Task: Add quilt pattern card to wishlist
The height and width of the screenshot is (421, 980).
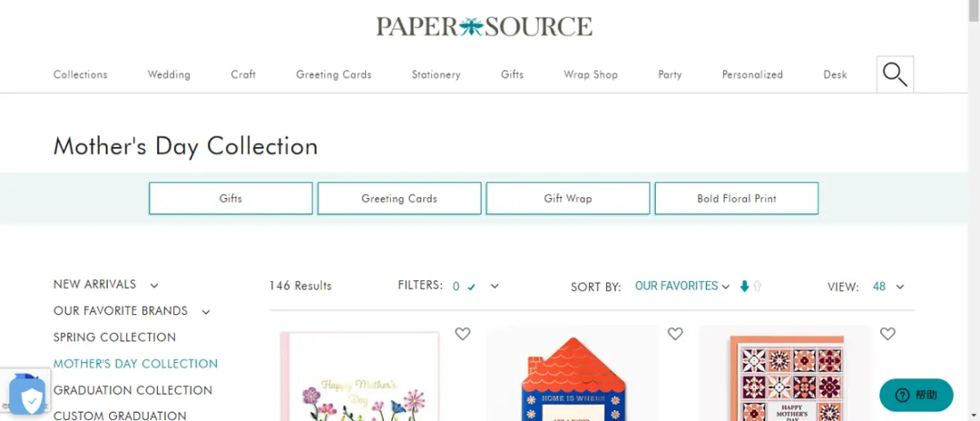Action: [887, 334]
